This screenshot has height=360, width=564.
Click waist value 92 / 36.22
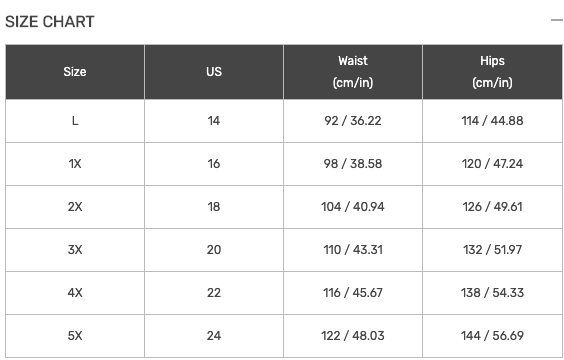tap(353, 121)
